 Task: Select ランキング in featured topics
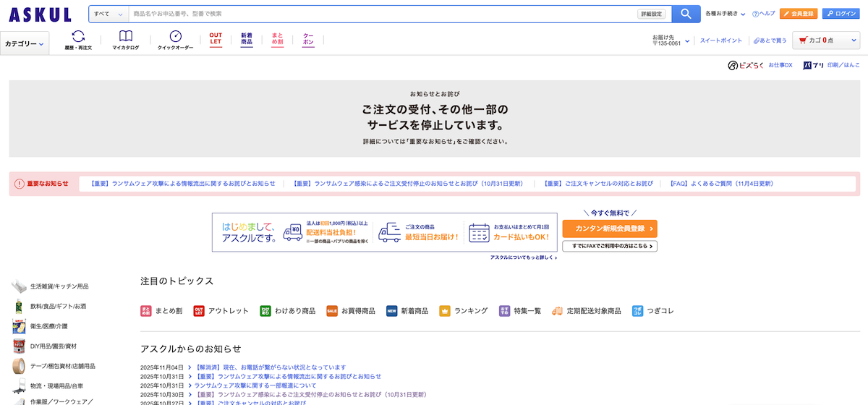coord(463,311)
